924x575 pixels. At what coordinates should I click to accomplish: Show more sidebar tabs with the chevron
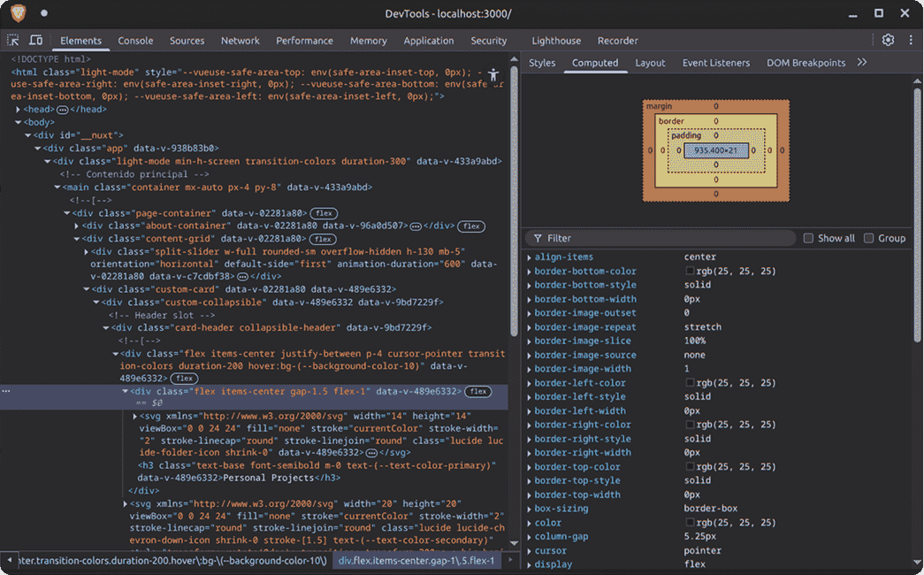point(862,63)
